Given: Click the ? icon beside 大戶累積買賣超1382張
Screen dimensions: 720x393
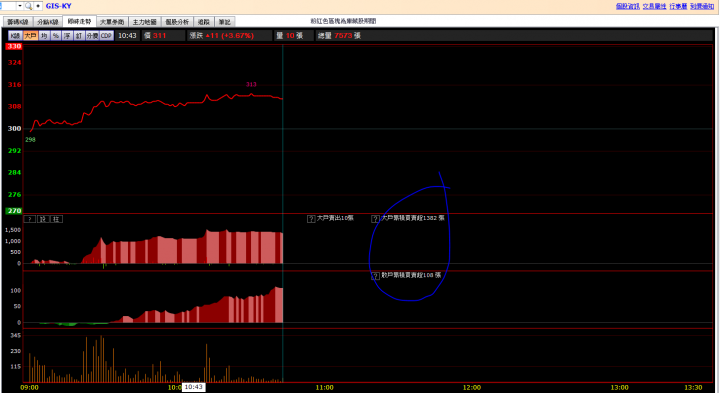Looking at the screenshot, I should coord(375,219).
